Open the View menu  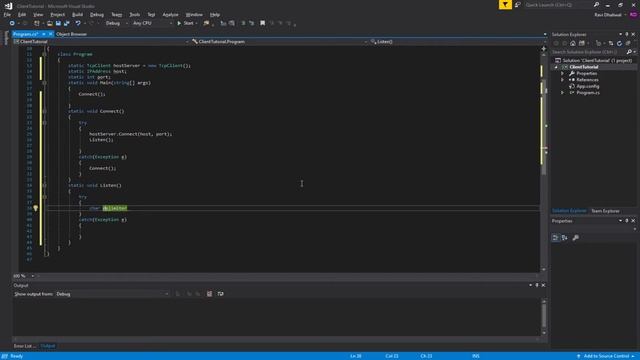(x=38, y=15)
